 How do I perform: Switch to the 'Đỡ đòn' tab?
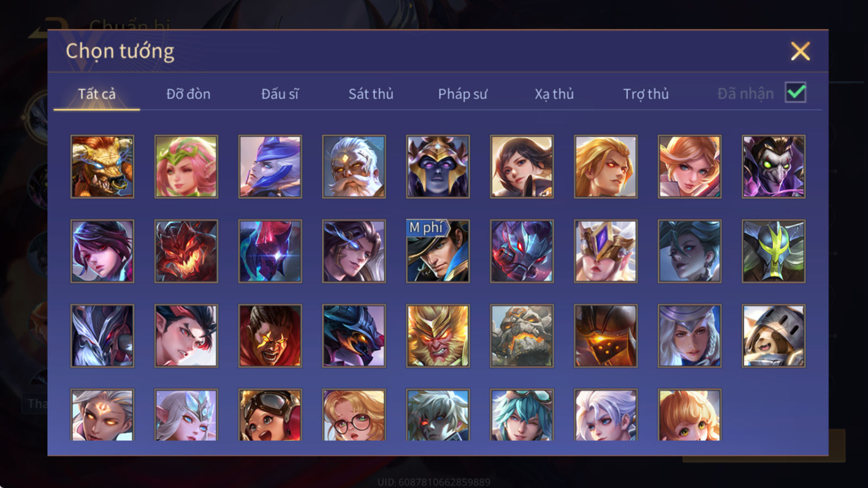pos(188,94)
